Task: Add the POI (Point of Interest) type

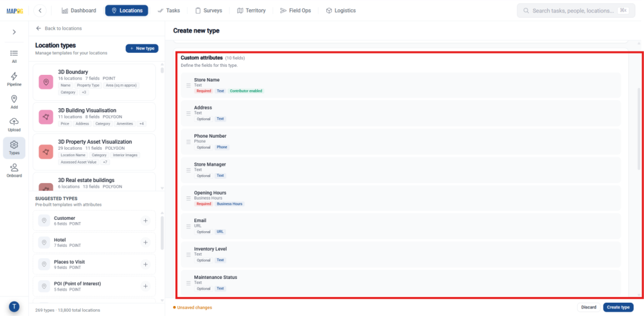Action: (145, 286)
